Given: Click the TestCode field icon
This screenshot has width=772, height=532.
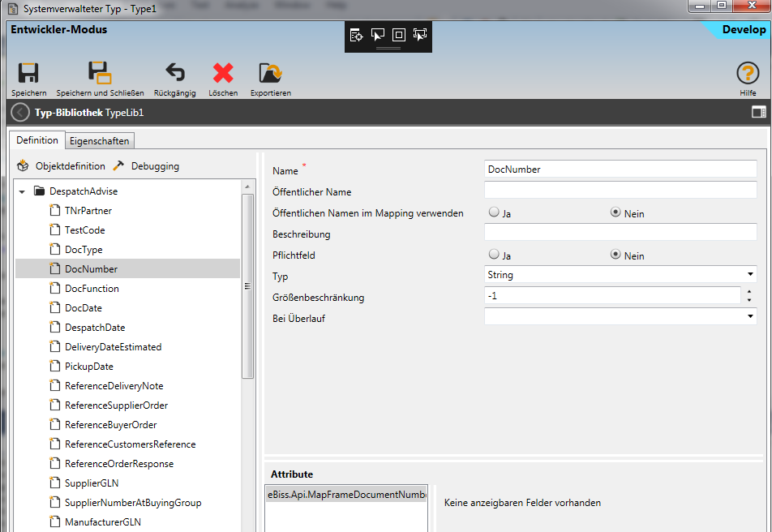Looking at the screenshot, I should [54, 230].
